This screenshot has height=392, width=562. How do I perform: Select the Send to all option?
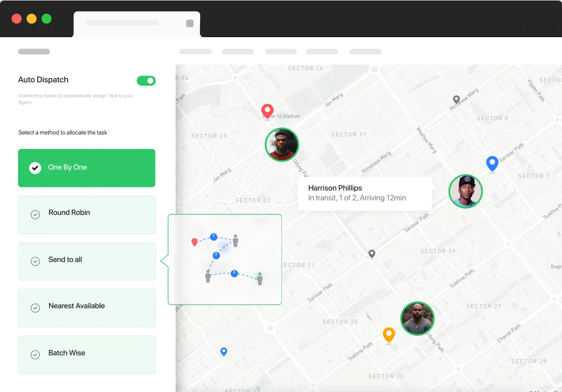click(x=87, y=261)
